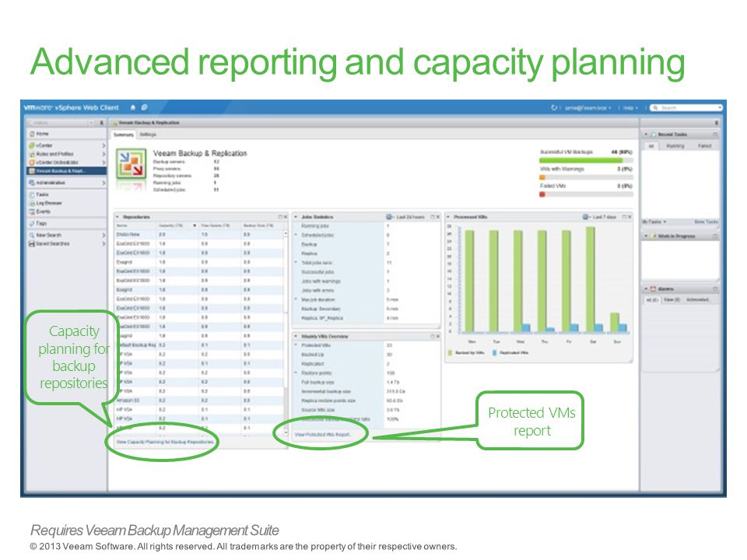Collapse Work in Progress panel
The image size is (747, 560).
pos(646,236)
